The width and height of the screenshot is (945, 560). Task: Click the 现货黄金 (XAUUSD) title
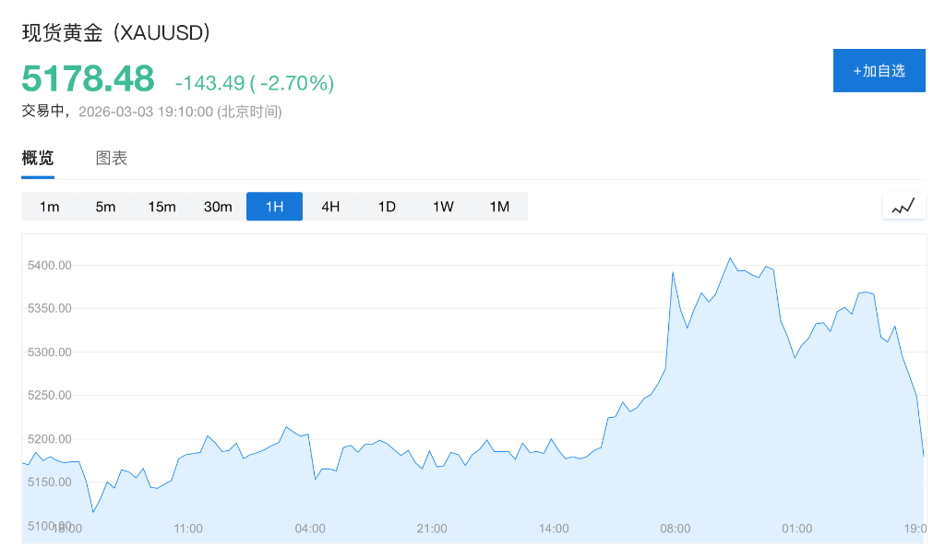(117, 32)
